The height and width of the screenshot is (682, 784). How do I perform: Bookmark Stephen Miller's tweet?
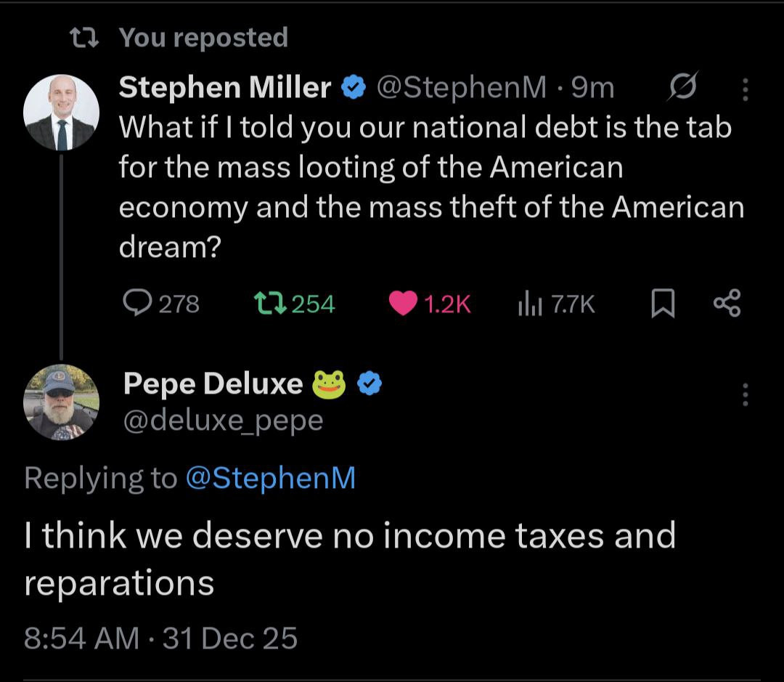tap(661, 304)
